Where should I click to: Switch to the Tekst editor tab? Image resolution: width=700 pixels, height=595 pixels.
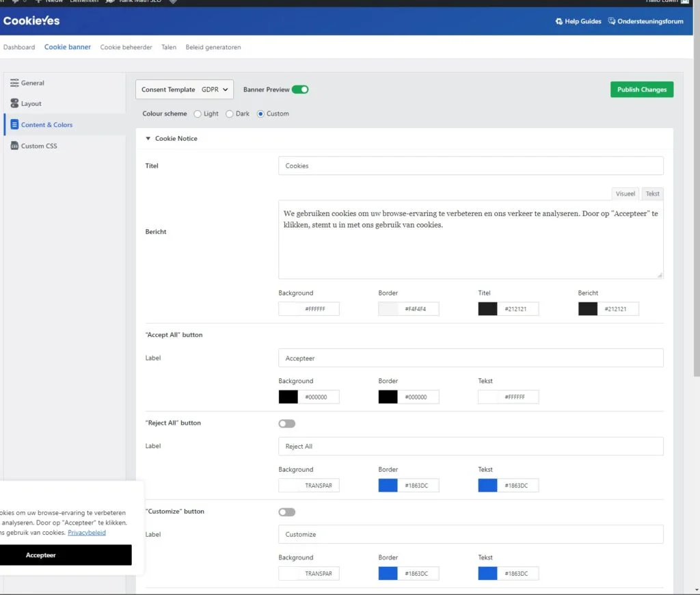pyautogui.click(x=652, y=194)
